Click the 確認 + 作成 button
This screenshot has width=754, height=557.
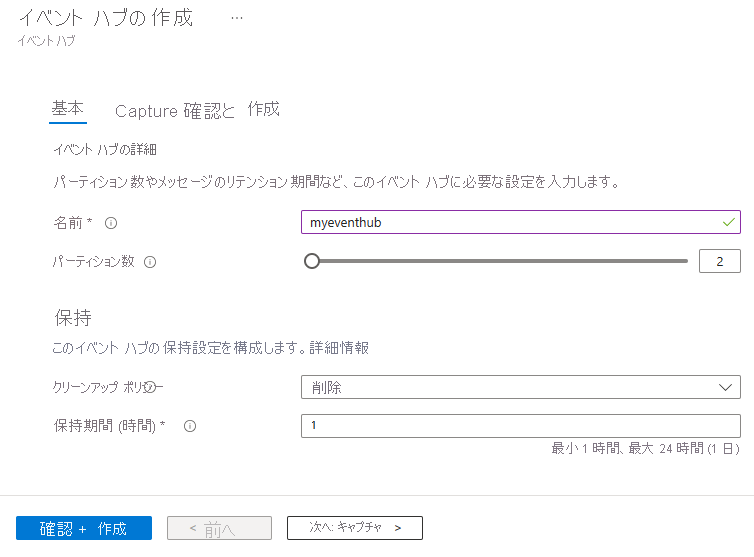pyautogui.click(x=84, y=528)
